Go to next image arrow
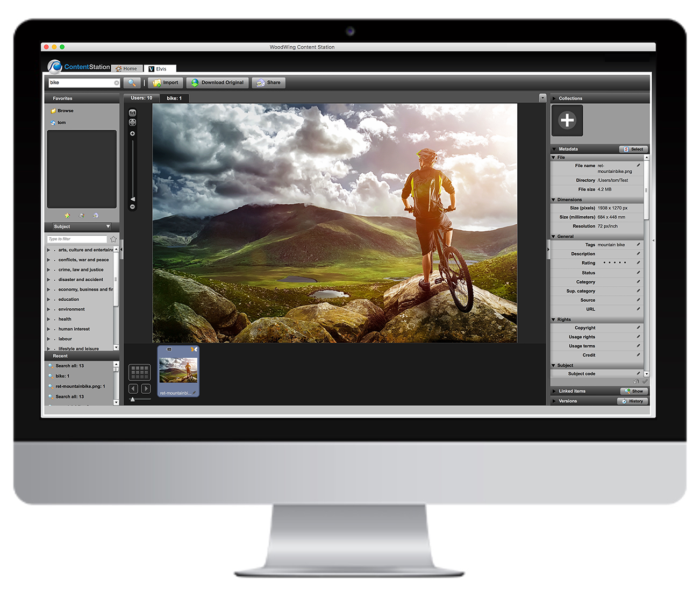The height and width of the screenshot is (596, 700). 146,388
